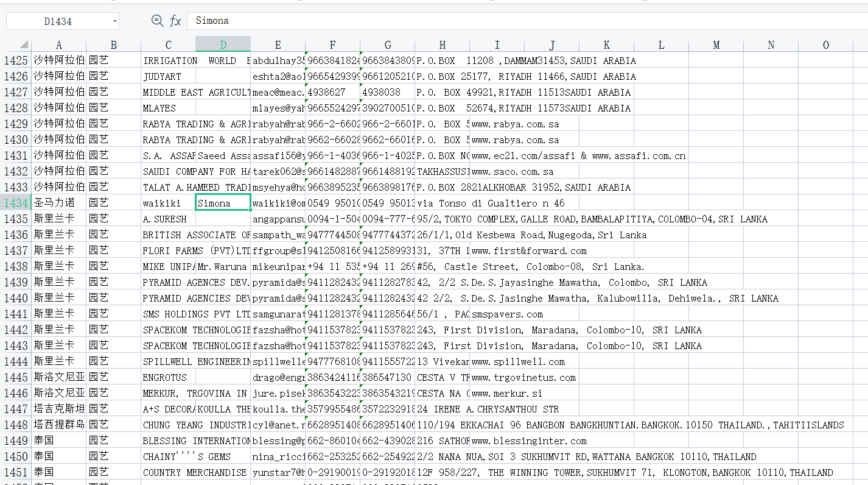Click cell with text waikiki in column C
868x485 pixels.
[x=169, y=203]
